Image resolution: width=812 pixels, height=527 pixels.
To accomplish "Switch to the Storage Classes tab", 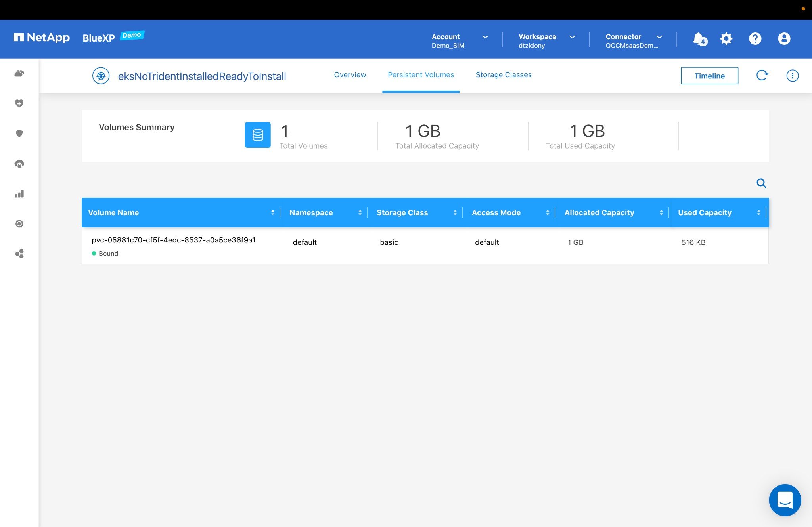I will (503, 75).
